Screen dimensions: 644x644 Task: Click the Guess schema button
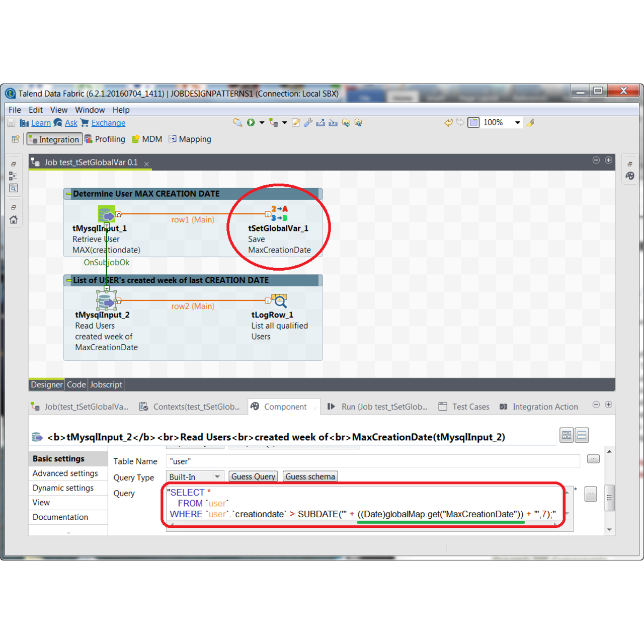coord(310,476)
